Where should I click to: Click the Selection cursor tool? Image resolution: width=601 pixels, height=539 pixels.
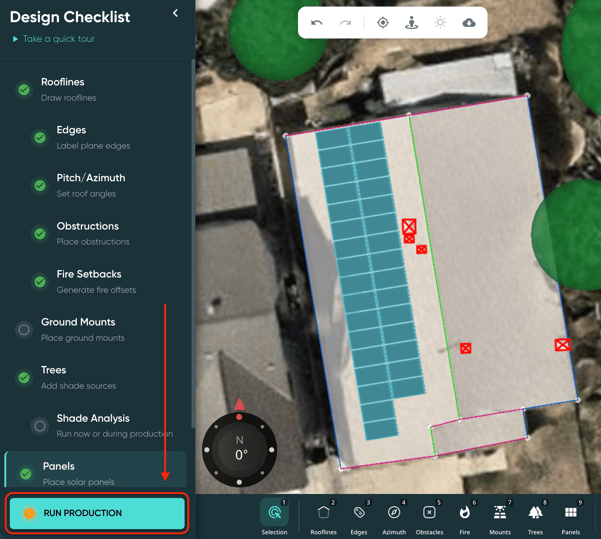(274, 515)
